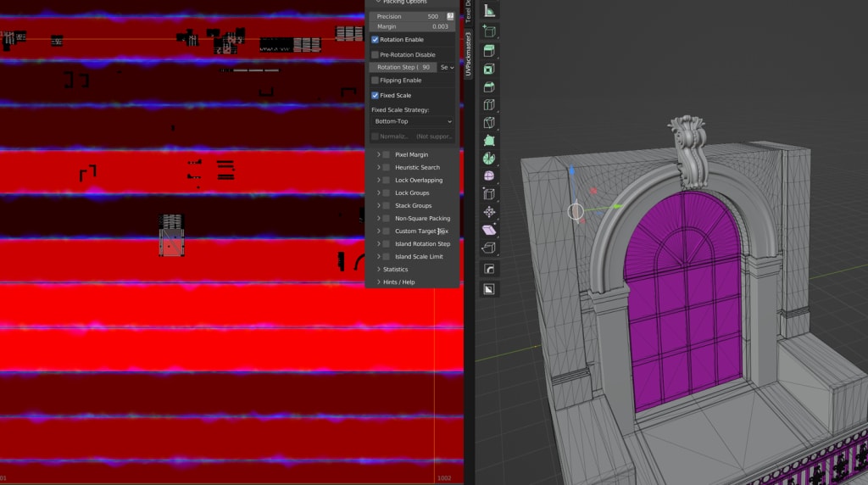Click the curved-corner add-on tool icon
The width and height of the screenshot is (868, 485).
[489, 269]
